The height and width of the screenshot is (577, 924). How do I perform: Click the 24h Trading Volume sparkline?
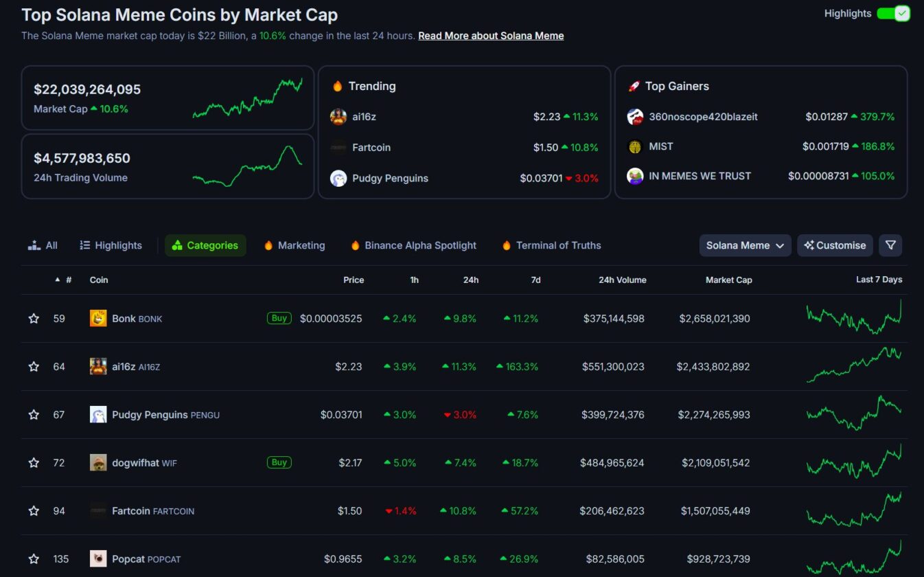pos(247,166)
